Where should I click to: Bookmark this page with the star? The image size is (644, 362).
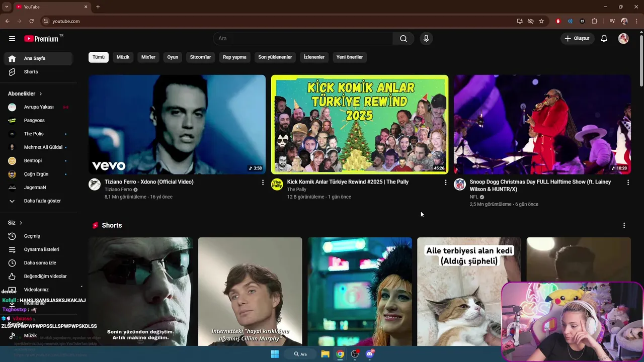pyautogui.click(x=541, y=21)
